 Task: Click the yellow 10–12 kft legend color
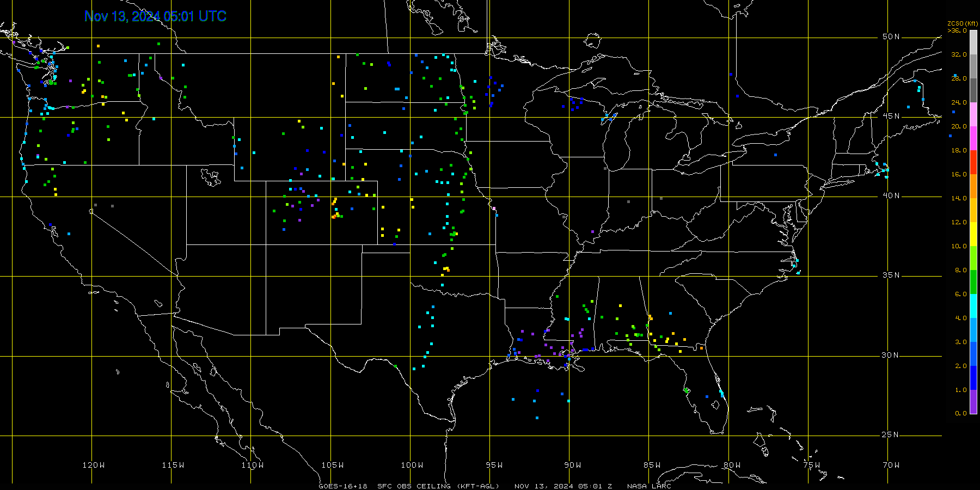973,234
